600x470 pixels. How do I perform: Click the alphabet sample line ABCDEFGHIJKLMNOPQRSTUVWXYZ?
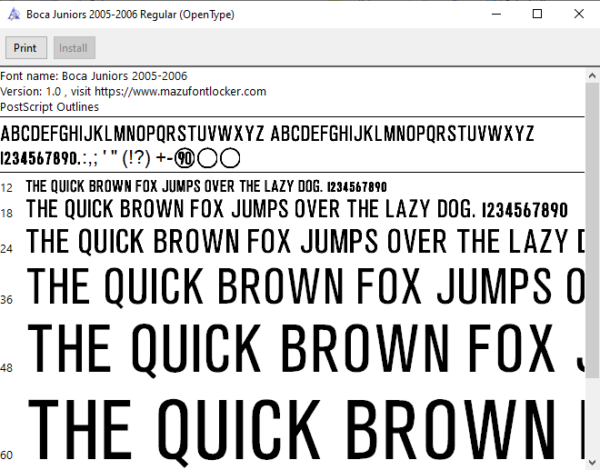pos(267,134)
